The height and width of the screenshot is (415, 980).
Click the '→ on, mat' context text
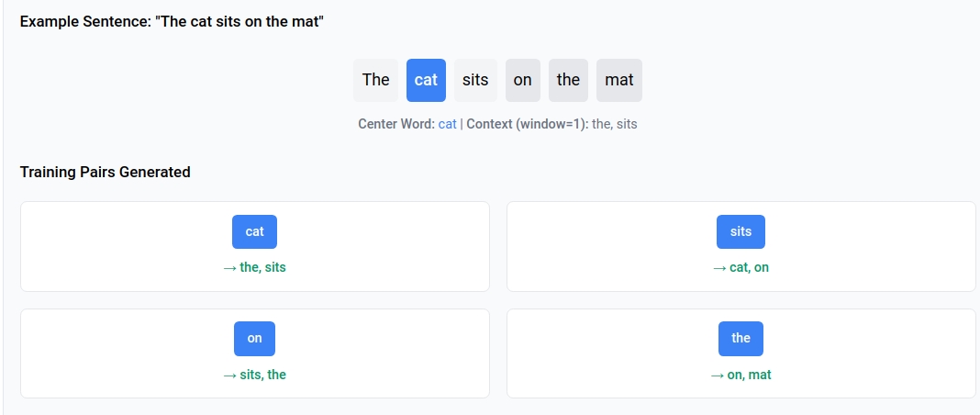click(x=741, y=375)
